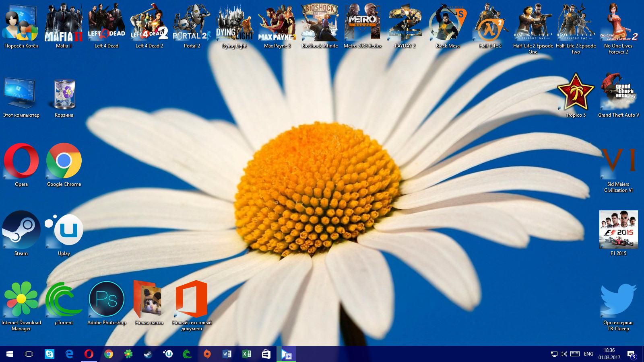Select the Tropico 5 star icon
This screenshot has height=362, width=644.
coord(576,95)
